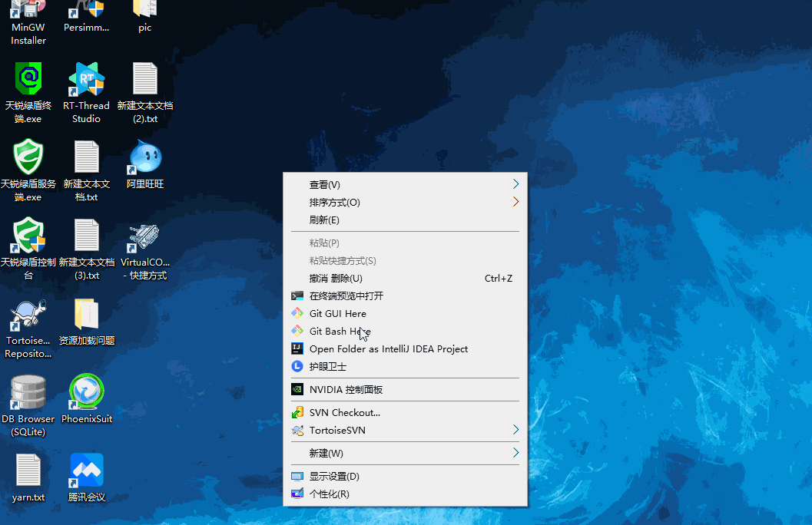The height and width of the screenshot is (525, 812).
Task: Select the Persimm... desktop shortcut
Action: [87, 17]
